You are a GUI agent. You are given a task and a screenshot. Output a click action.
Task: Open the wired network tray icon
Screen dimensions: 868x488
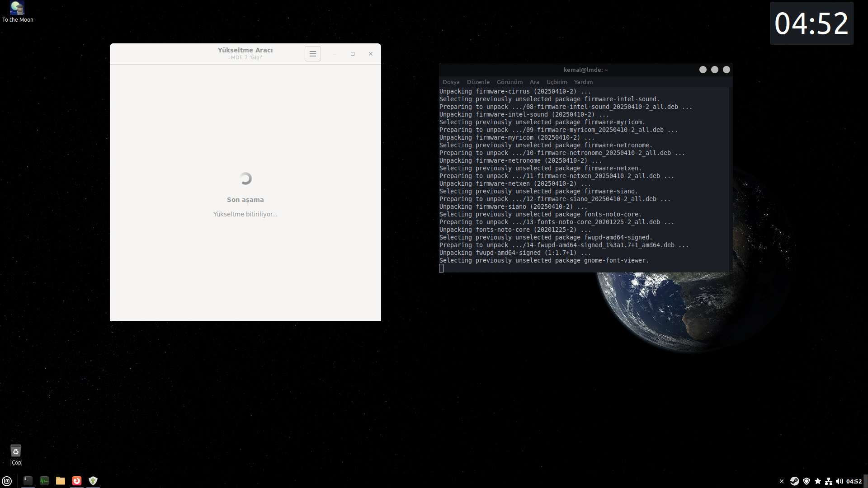click(x=829, y=481)
